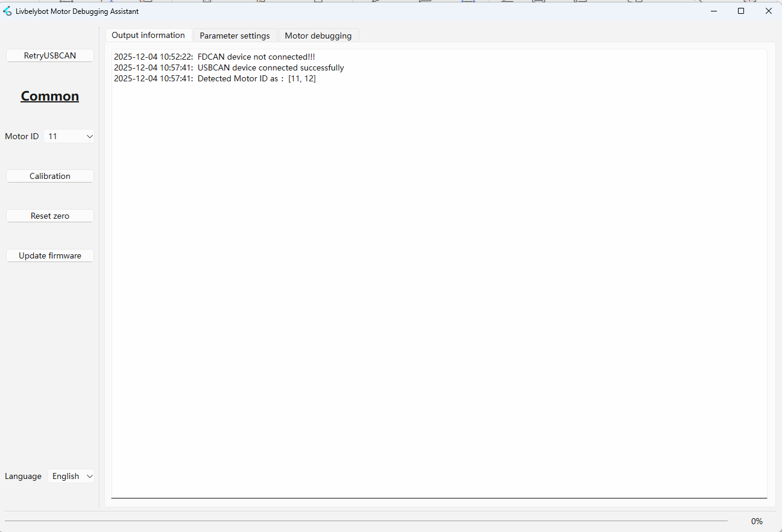Expand the Language dropdown set to English
Screen dimensions: 782x532
tap(71, 477)
